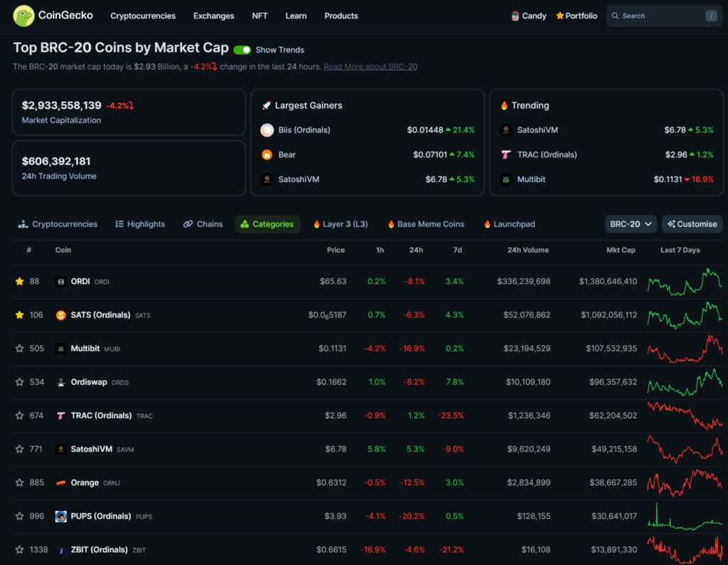Click the CoinGecko gecko logo

(x=23, y=16)
